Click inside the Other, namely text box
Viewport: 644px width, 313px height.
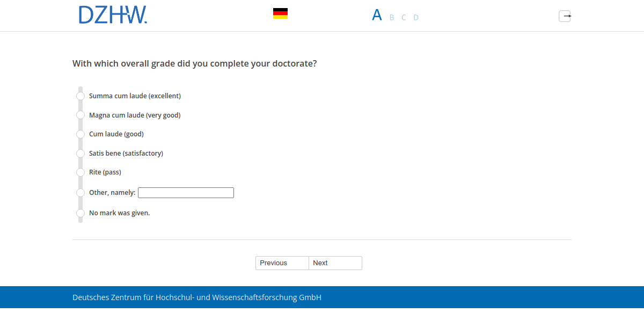click(x=185, y=192)
